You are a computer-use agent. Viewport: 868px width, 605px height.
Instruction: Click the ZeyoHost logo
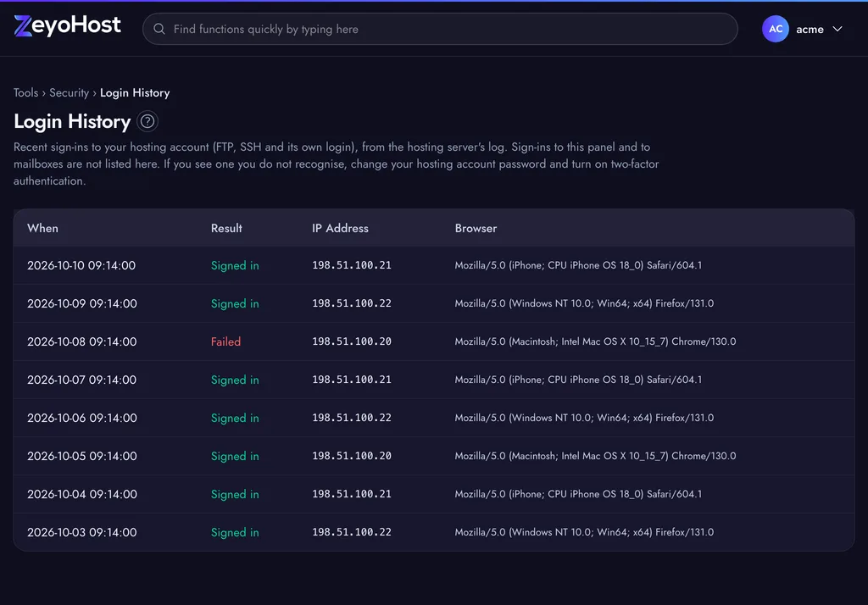(x=67, y=25)
